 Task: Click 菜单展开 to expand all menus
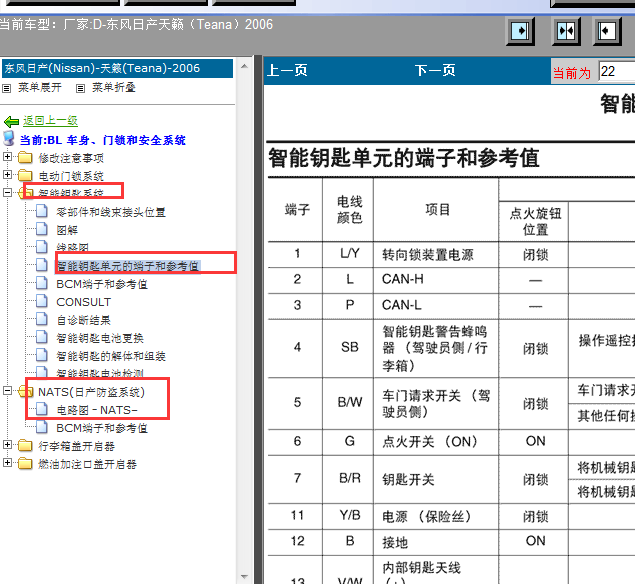(x=40, y=87)
